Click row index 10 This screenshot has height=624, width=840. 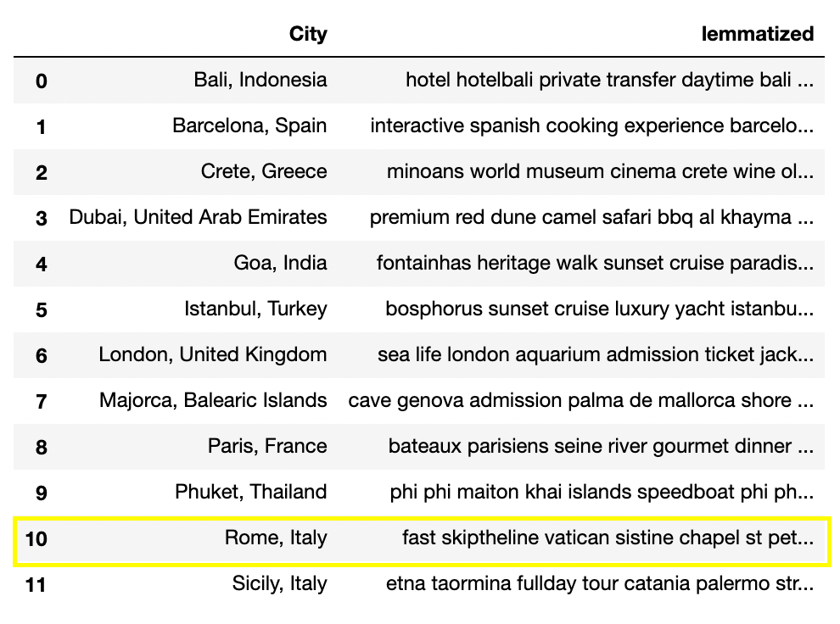36,538
